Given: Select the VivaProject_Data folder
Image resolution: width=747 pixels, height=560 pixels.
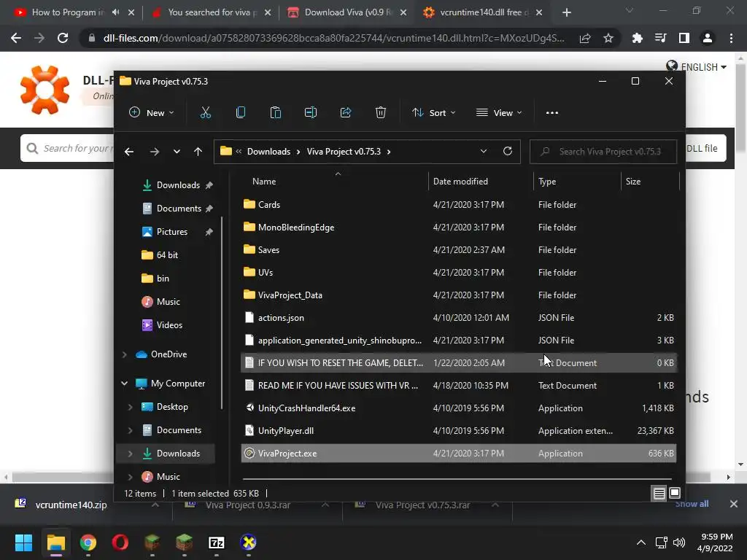Looking at the screenshot, I should pyautogui.click(x=458, y=295).
